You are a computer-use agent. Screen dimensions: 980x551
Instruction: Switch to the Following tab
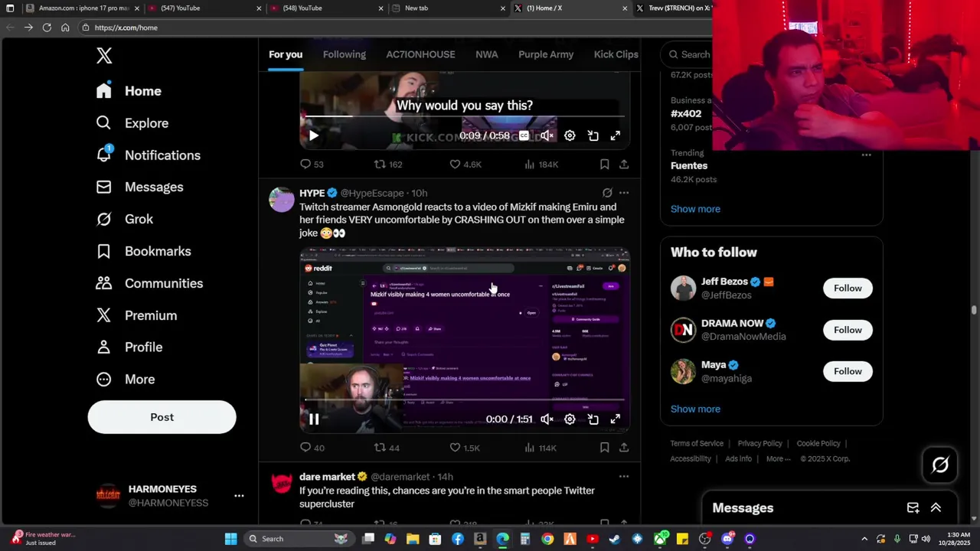(344, 54)
